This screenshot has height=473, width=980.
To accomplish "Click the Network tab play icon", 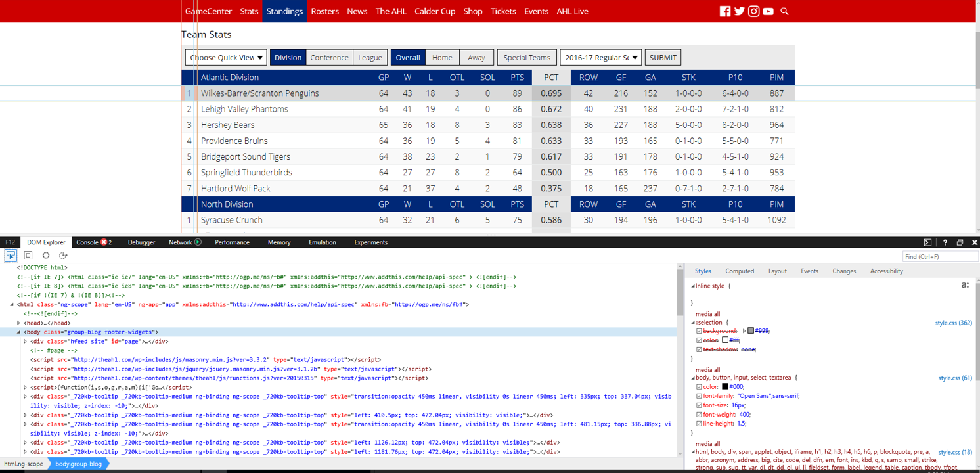I will click(198, 242).
